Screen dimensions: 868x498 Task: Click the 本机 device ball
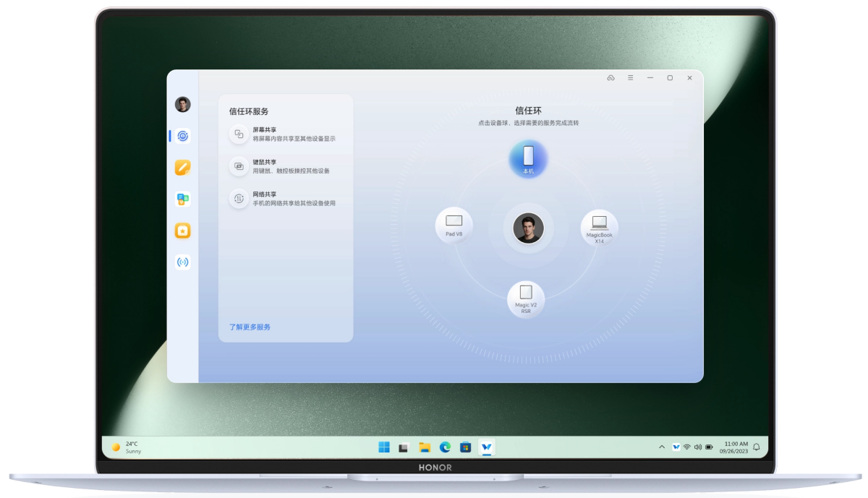point(528,158)
